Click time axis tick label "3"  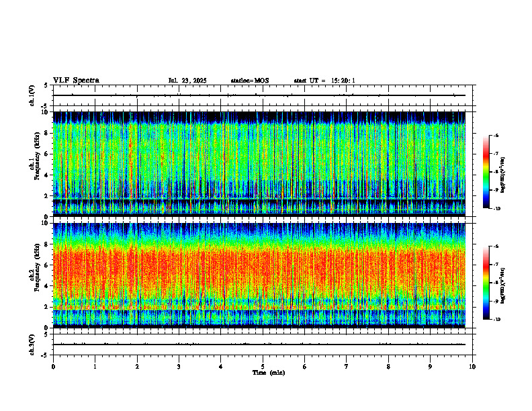[x=179, y=367]
